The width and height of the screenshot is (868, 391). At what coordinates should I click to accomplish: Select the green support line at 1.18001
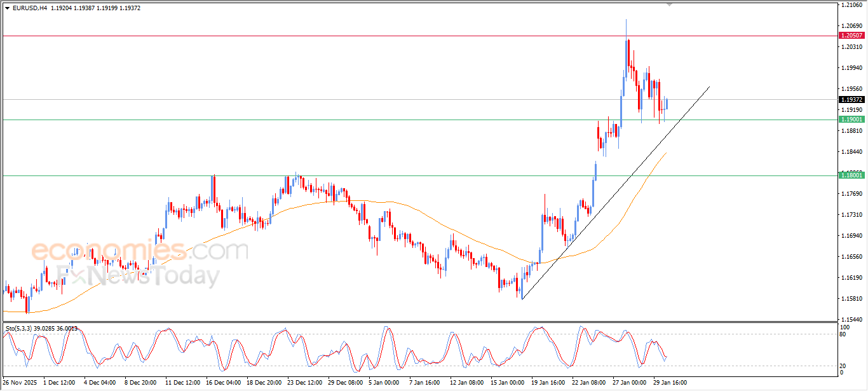[381, 175]
